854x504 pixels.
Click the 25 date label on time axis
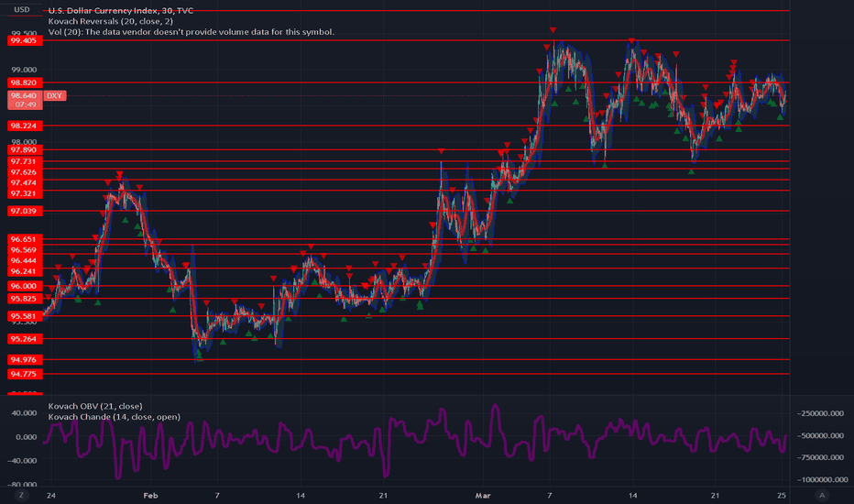[x=782, y=495]
